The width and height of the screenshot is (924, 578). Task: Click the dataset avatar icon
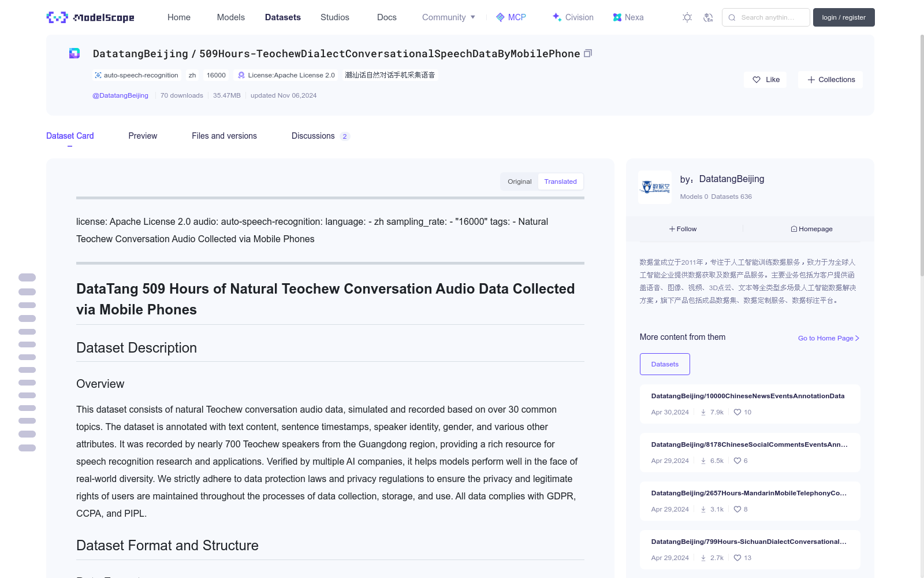point(74,53)
